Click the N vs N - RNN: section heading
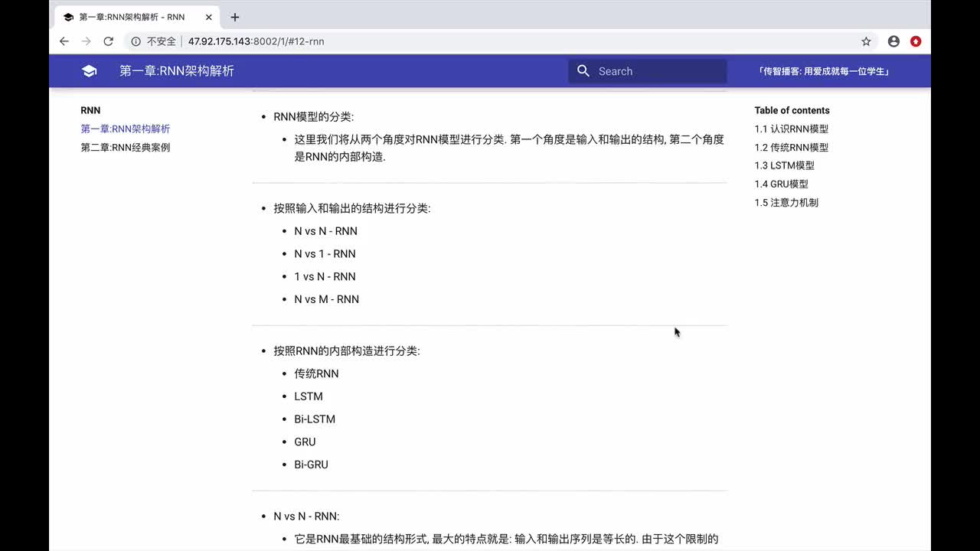The height and width of the screenshot is (551, 980). coord(306,517)
